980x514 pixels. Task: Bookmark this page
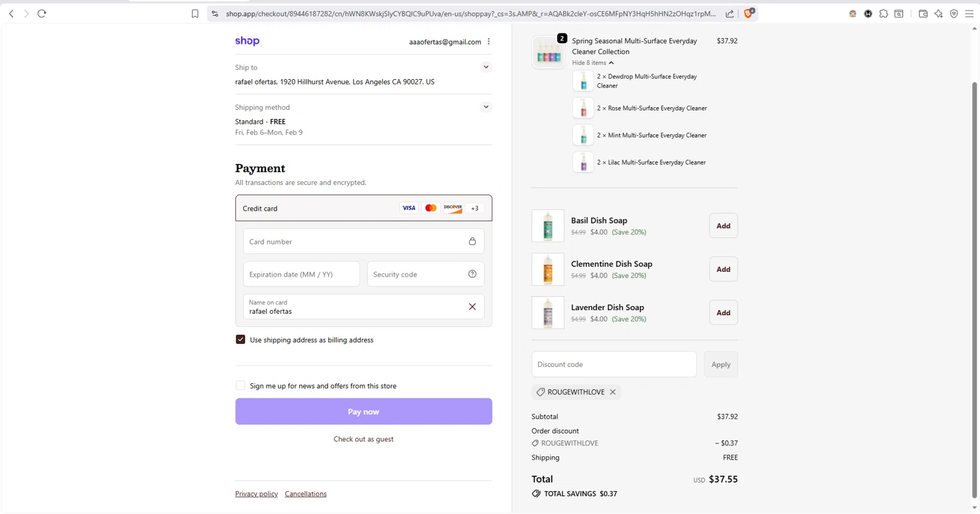[x=195, y=14]
